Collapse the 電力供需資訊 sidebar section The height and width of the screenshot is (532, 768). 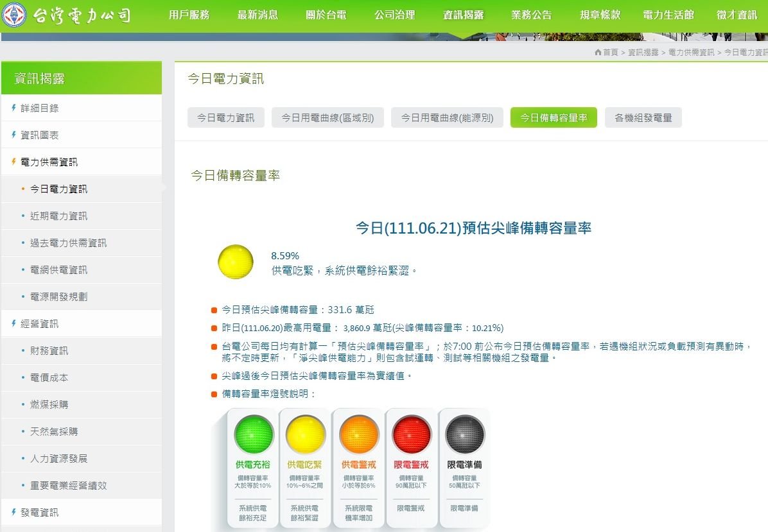[82, 162]
